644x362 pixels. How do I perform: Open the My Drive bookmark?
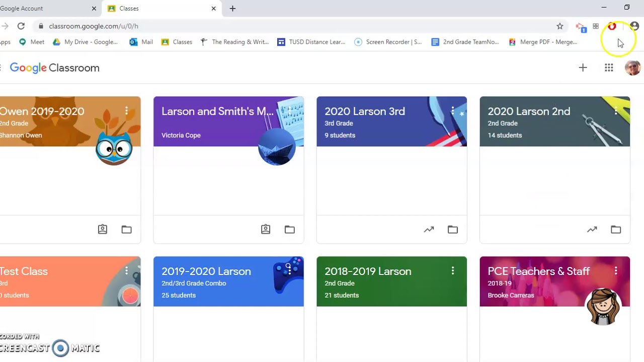coord(86,42)
